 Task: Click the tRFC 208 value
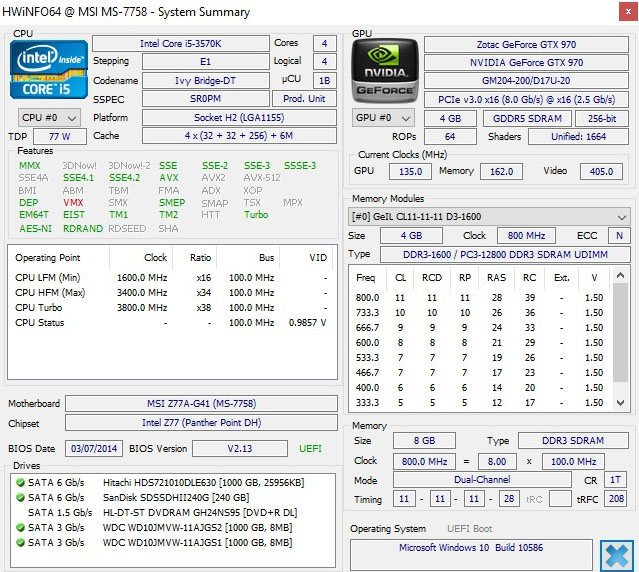pos(616,498)
